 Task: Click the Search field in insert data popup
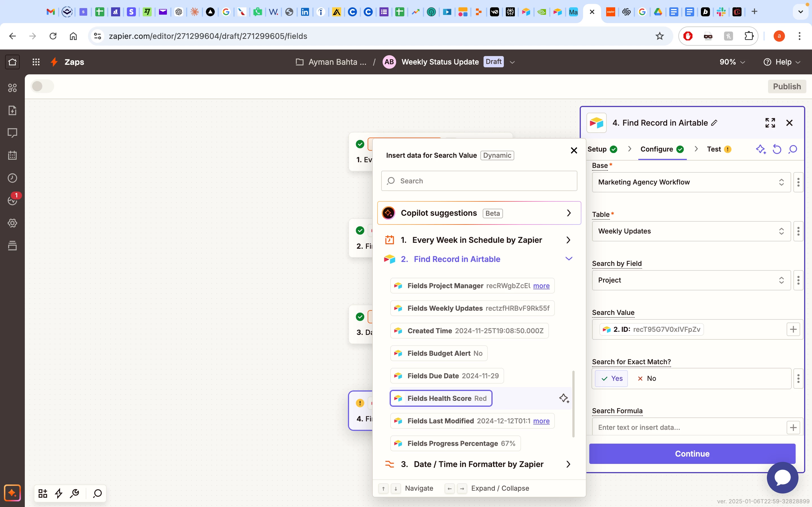click(479, 181)
